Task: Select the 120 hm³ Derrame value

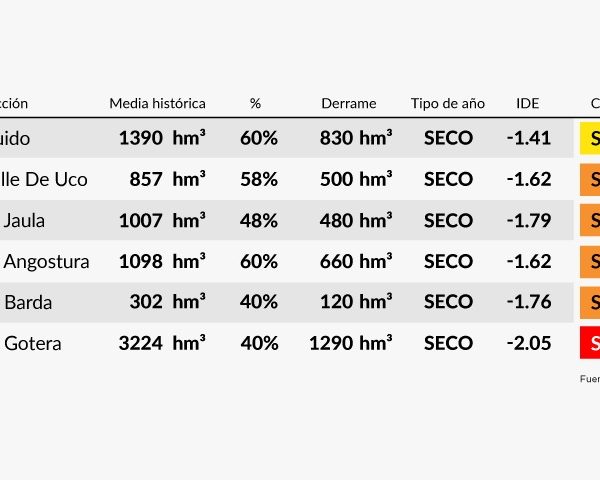Action: 356,302
